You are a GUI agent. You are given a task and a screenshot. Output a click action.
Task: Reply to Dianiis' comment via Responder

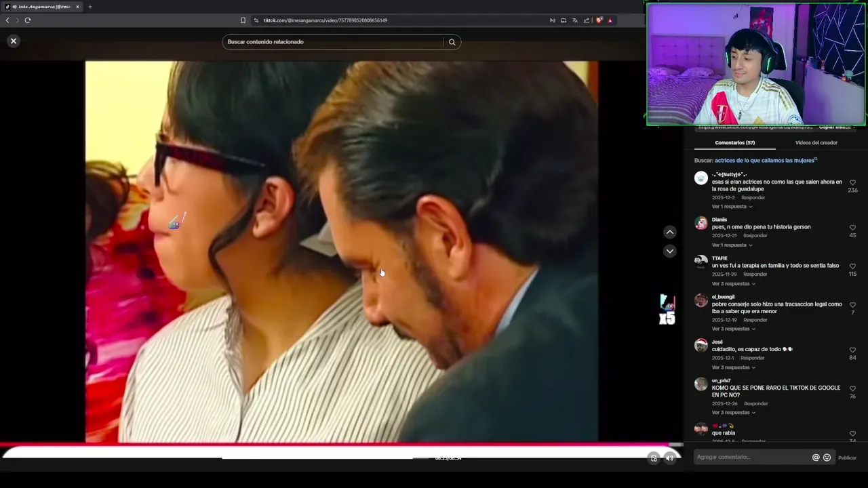pos(755,236)
